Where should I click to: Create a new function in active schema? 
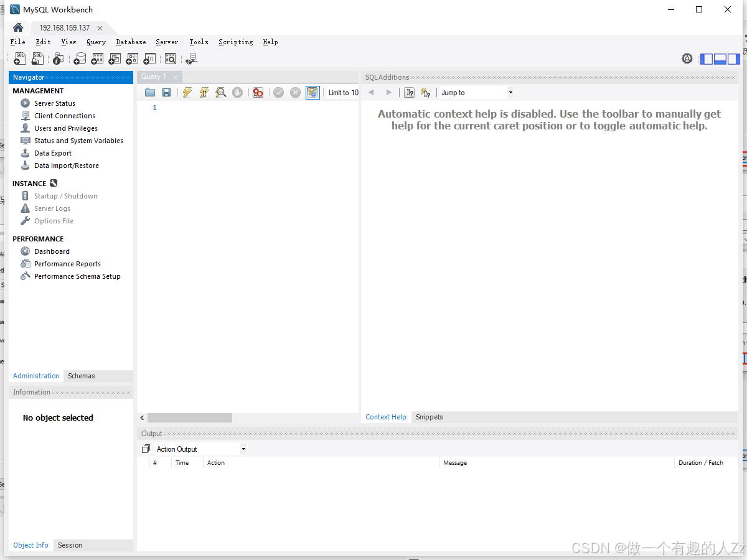tap(149, 58)
